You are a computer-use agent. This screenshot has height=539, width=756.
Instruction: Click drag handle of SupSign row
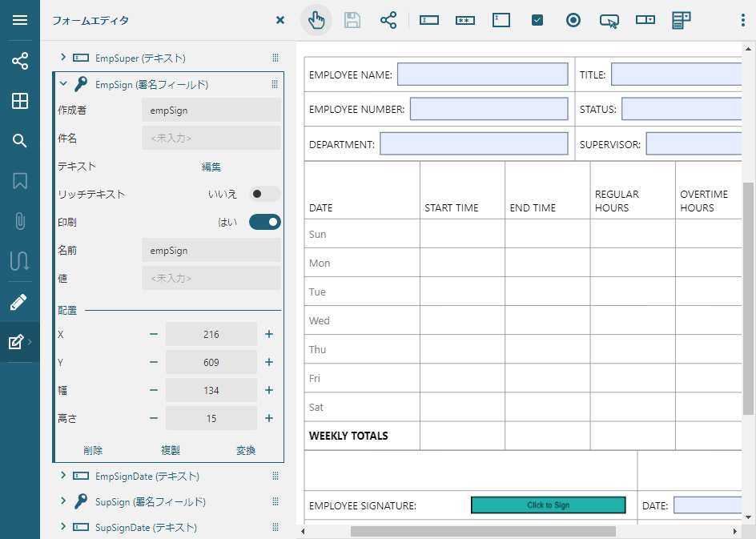point(275,501)
